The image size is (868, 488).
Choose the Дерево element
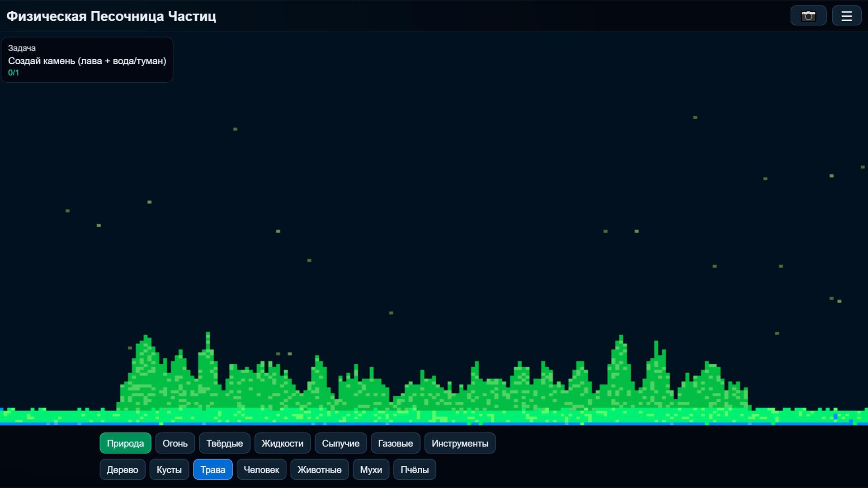[122, 469]
